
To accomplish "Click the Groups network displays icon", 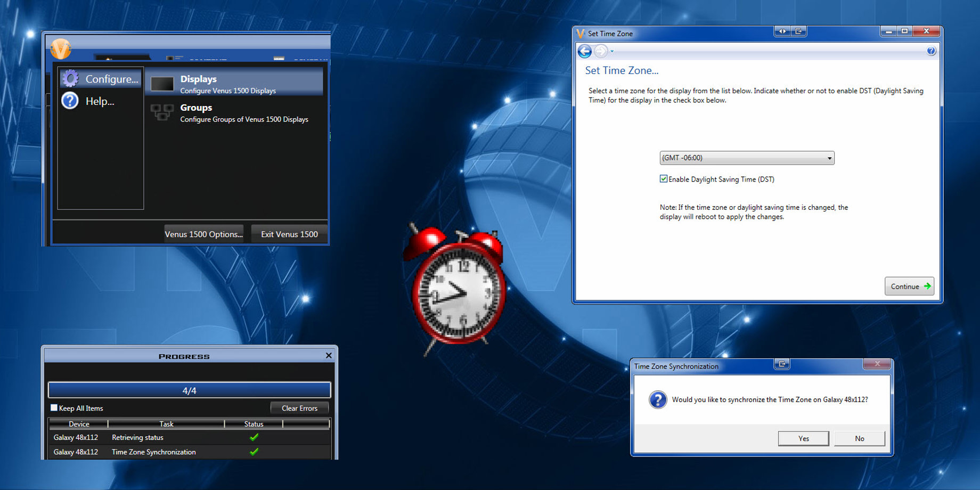I will pyautogui.click(x=162, y=112).
